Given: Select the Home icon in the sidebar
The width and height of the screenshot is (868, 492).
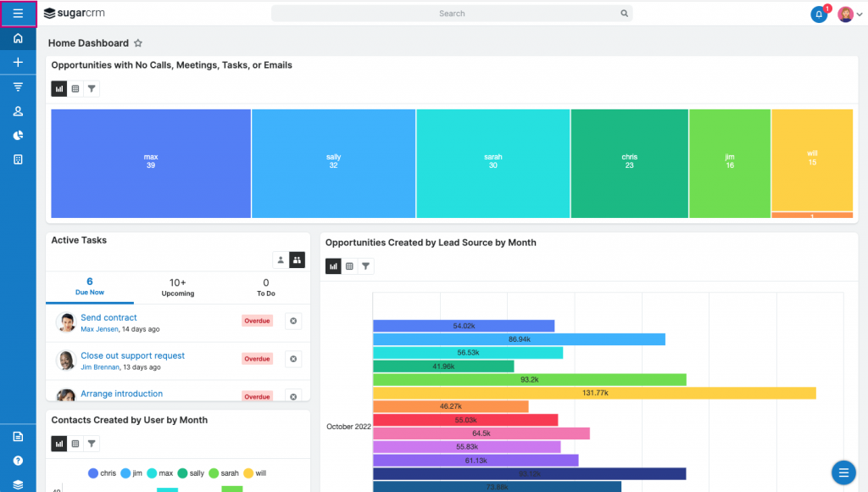Looking at the screenshot, I should click(18, 38).
